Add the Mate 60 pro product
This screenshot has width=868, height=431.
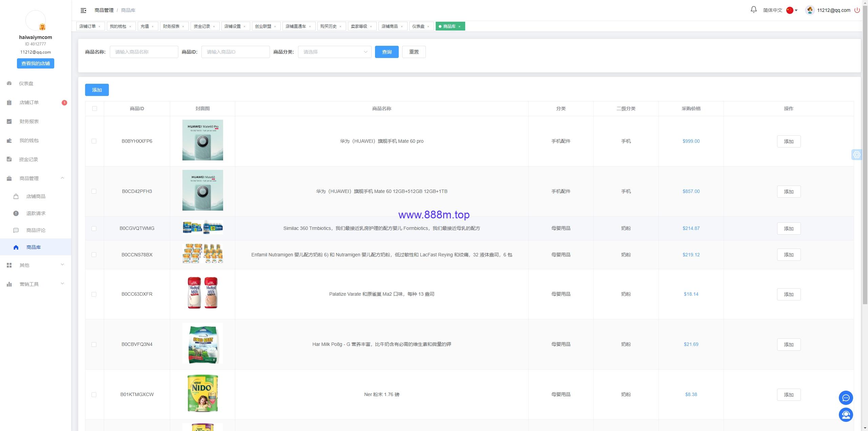[789, 141]
